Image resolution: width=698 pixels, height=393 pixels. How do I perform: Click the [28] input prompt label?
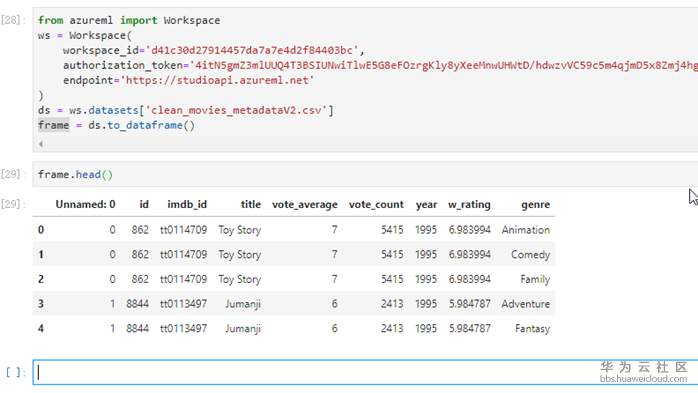click(x=13, y=20)
